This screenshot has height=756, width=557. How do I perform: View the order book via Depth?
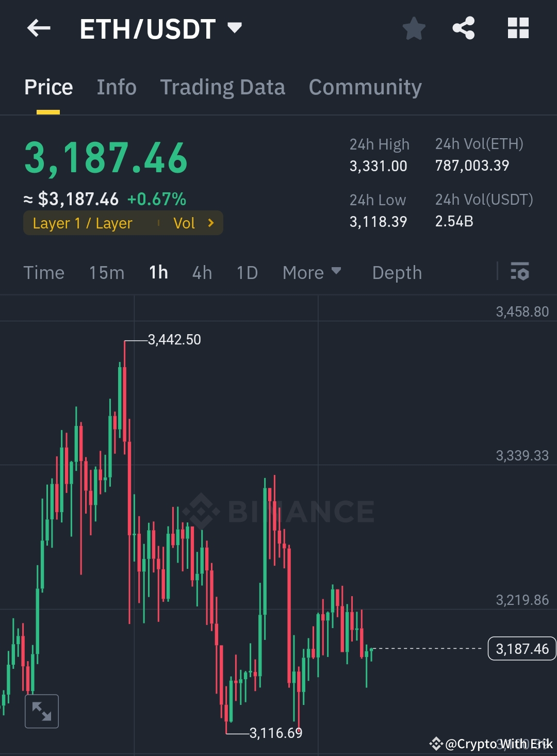click(x=397, y=272)
